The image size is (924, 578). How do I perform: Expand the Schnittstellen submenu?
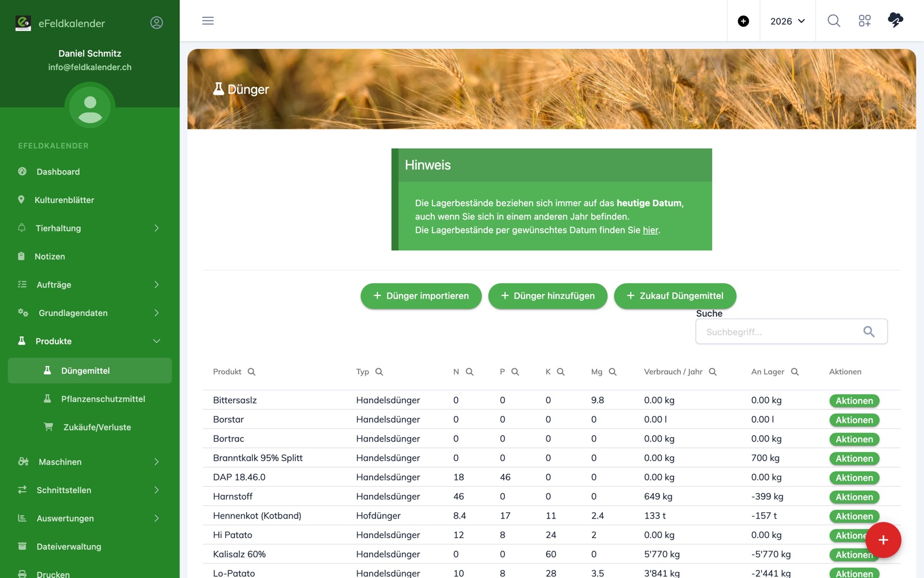(90, 490)
